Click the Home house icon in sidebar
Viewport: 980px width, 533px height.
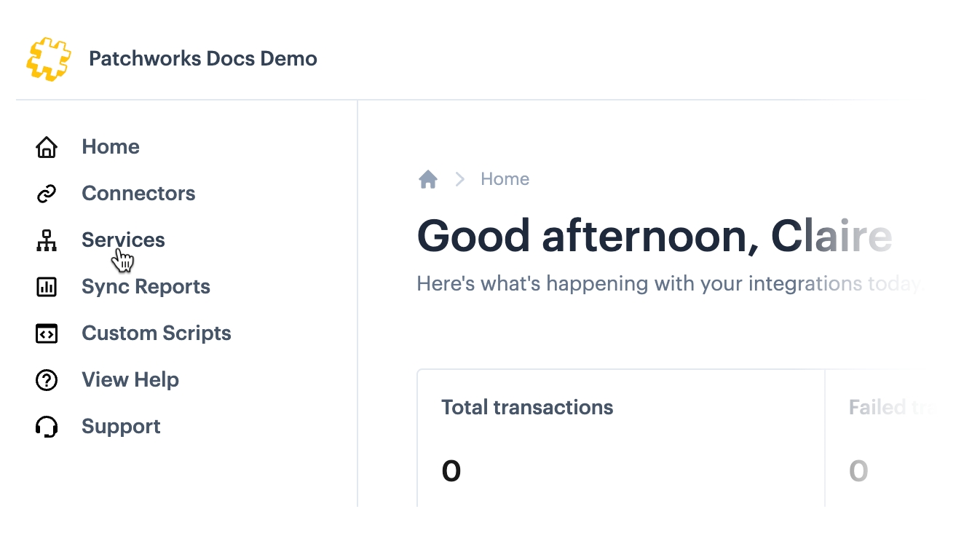click(x=47, y=147)
